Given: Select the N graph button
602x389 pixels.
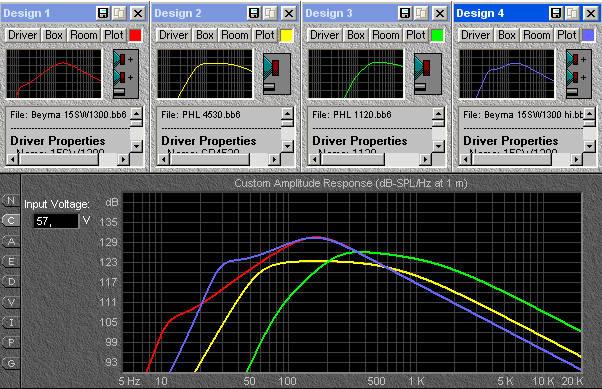Looking at the screenshot, I should [11, 200].
